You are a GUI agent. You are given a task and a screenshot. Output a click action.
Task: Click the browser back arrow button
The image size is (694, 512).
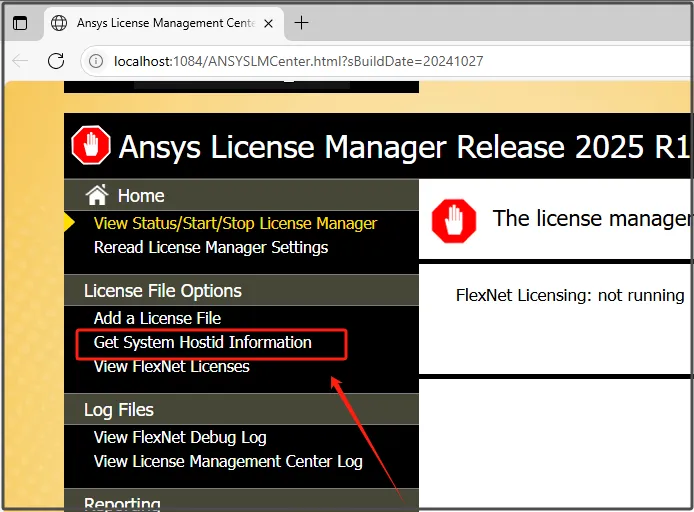pyautogui.click(x=20, y=61)
